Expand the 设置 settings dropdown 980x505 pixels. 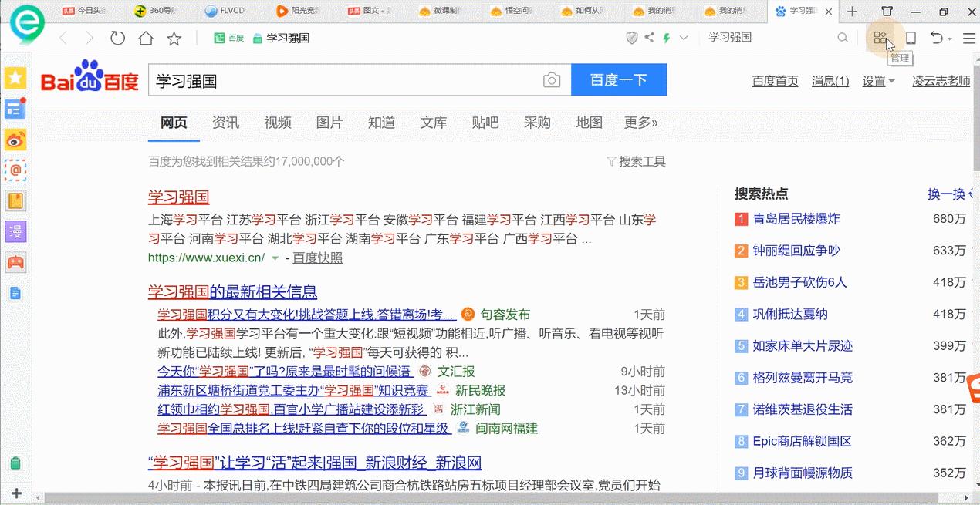(878, 81)
